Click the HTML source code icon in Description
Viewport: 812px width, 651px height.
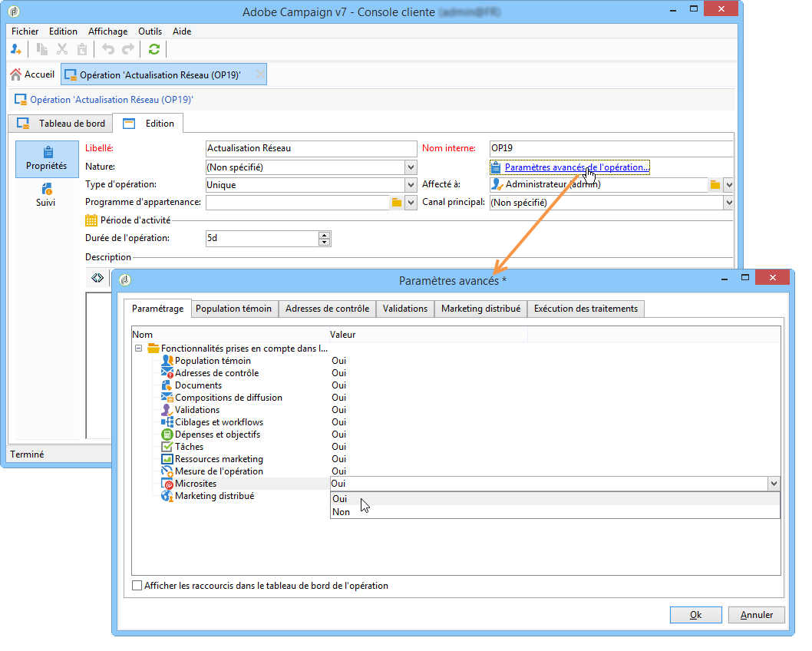97,278
